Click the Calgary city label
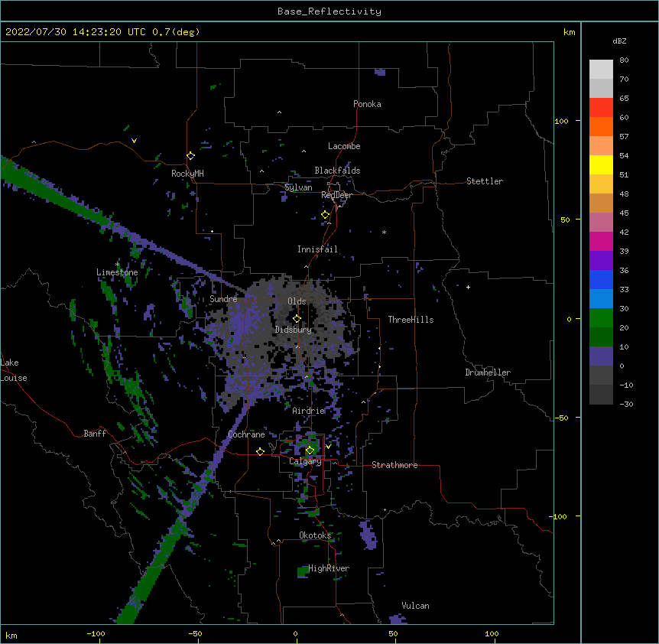Screen dimensions: 659x644 [305, 461]
